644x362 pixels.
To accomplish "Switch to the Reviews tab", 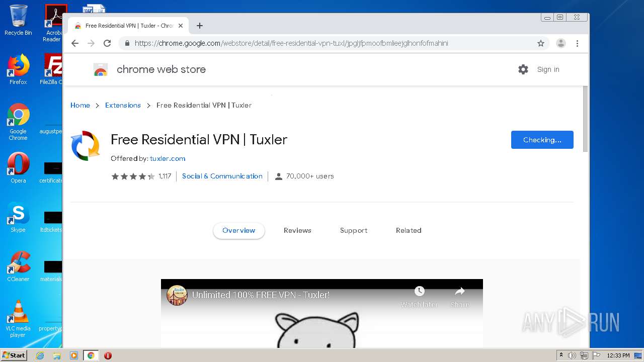I will click(x=297, y=230).
